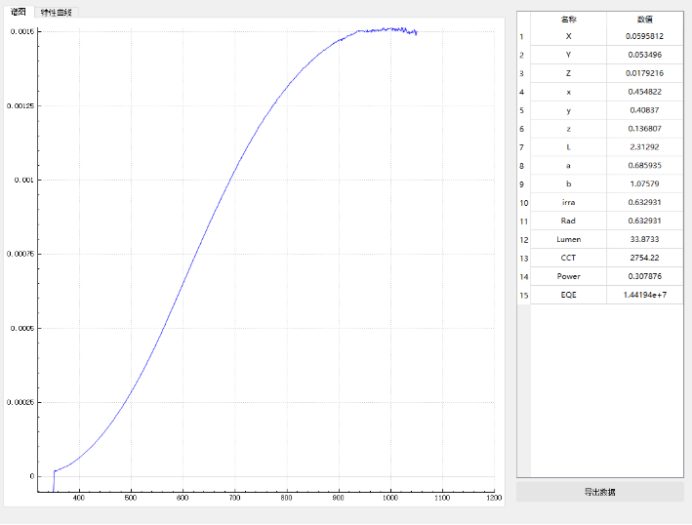Open the 特性曲线 characteristic curve tab
Screen dimensions: 692x525
56,12
